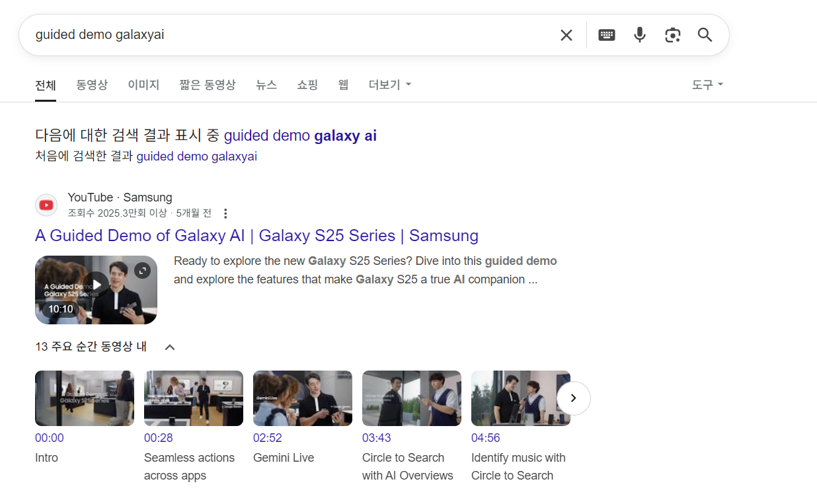817x504 pixels.
Task: Switch to the 짧은 동영상 tab
Action: (x=208, y=85)
